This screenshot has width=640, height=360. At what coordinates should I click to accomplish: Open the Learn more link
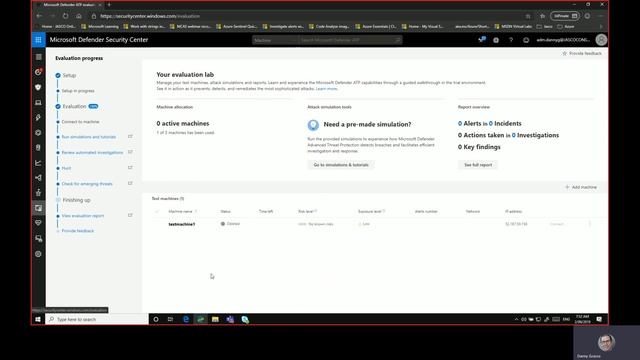pyautogui.click(x=327, y=89)
